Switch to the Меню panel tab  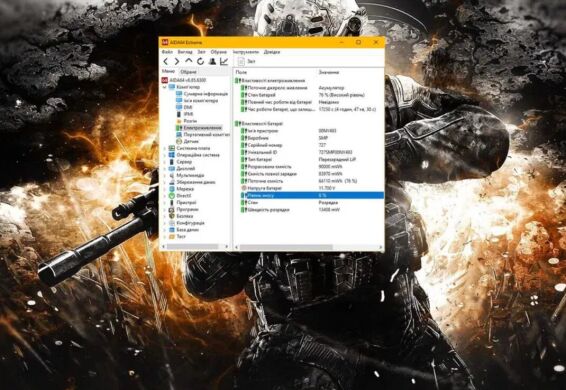pos(168,72)
